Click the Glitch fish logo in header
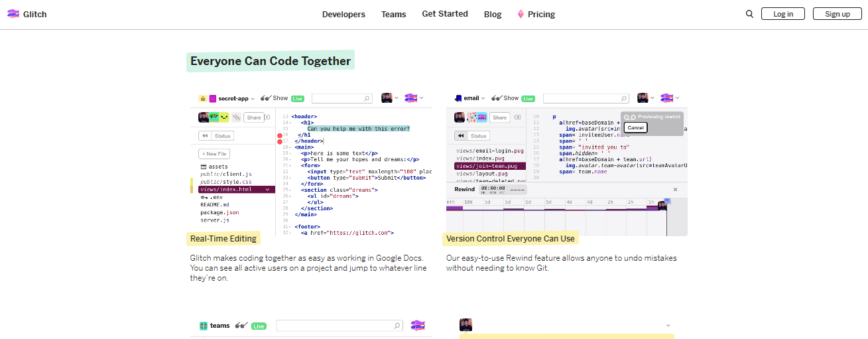This screenshot has width=868, height=339. tap(13, 14)
